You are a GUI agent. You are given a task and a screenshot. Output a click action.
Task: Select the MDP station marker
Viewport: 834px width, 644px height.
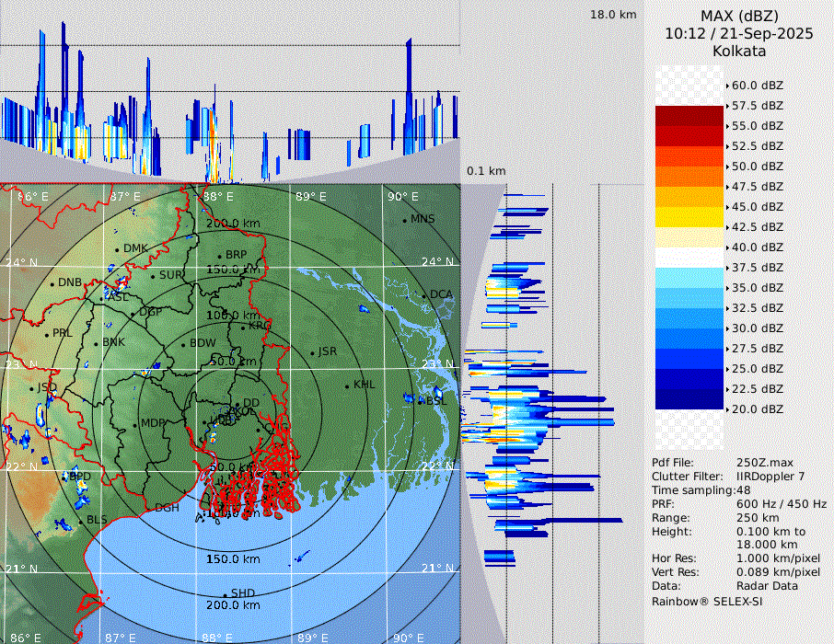tap(134, 424)
